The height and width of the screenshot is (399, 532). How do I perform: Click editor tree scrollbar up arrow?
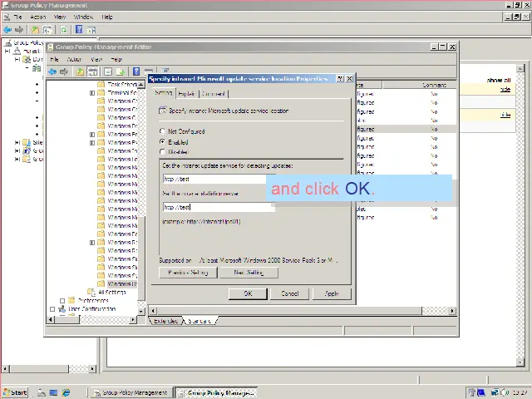pos(141,84)
